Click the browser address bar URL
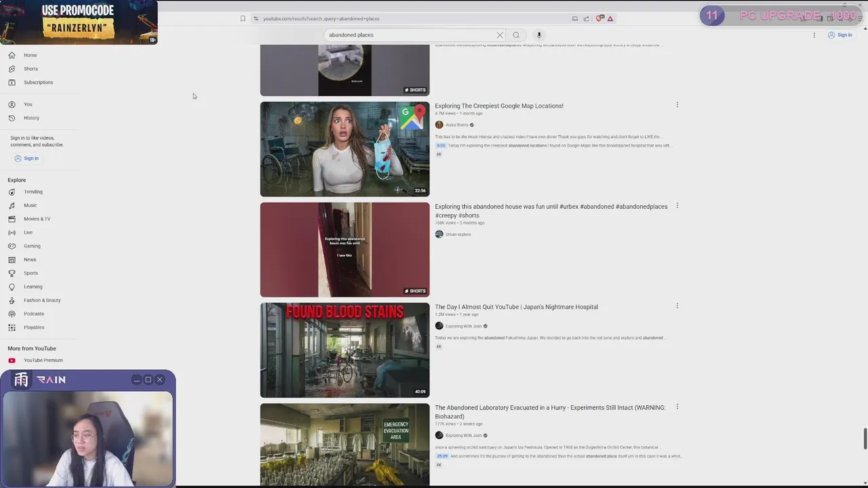 tap(321, 19)
